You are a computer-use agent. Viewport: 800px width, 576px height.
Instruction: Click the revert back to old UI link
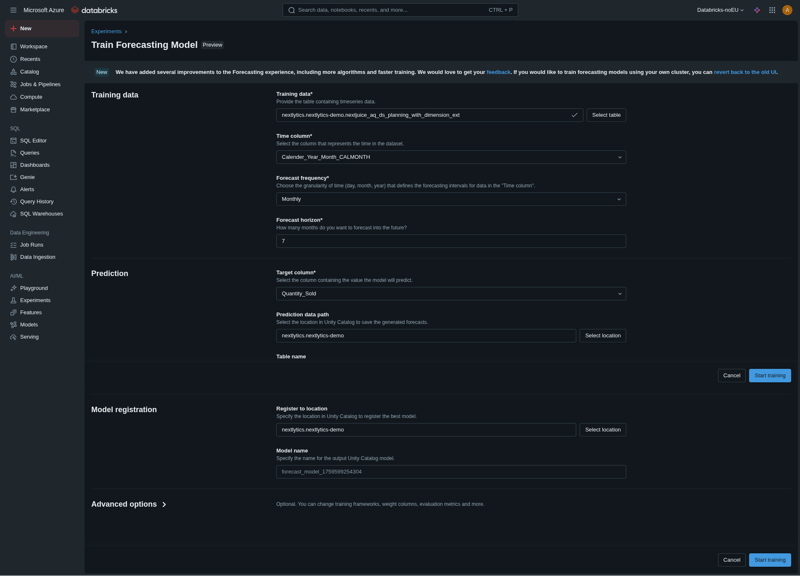[744, 72]
